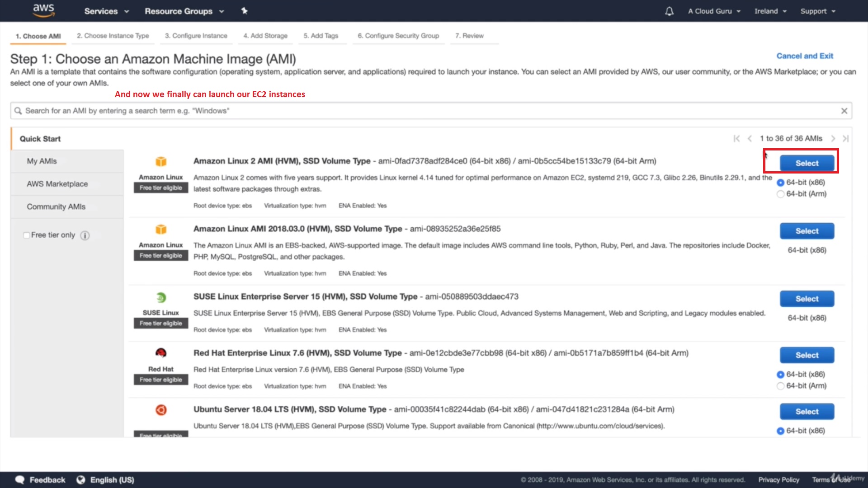
Task: Open the Community AMIs section
Action: tap(56, 207)
